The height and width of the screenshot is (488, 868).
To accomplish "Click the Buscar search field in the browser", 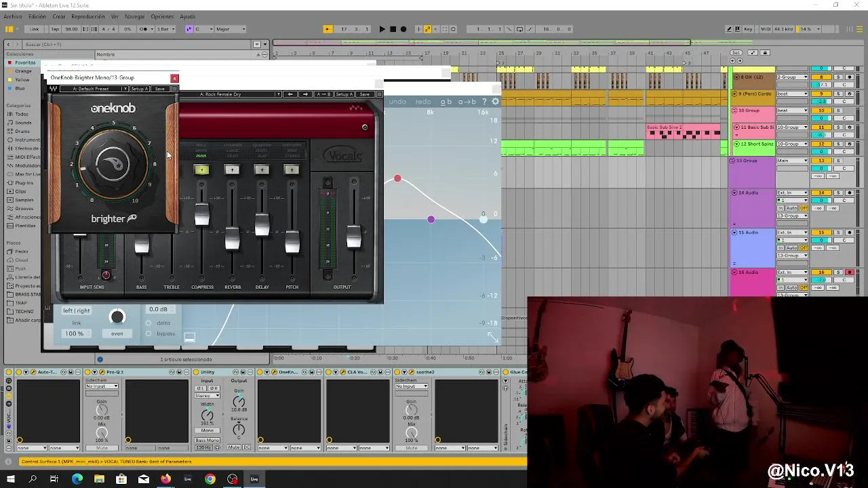I will [136, 44].
